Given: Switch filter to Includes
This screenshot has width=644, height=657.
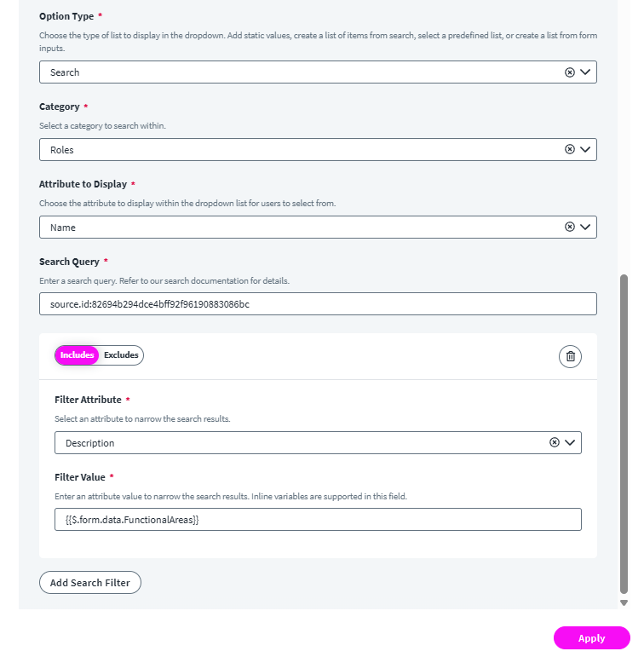Looking at the screenshot, I should (x=77, y=355).
